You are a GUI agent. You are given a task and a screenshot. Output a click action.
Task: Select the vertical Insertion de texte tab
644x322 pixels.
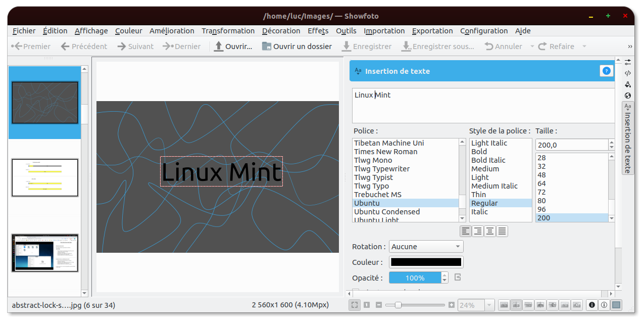628,138
